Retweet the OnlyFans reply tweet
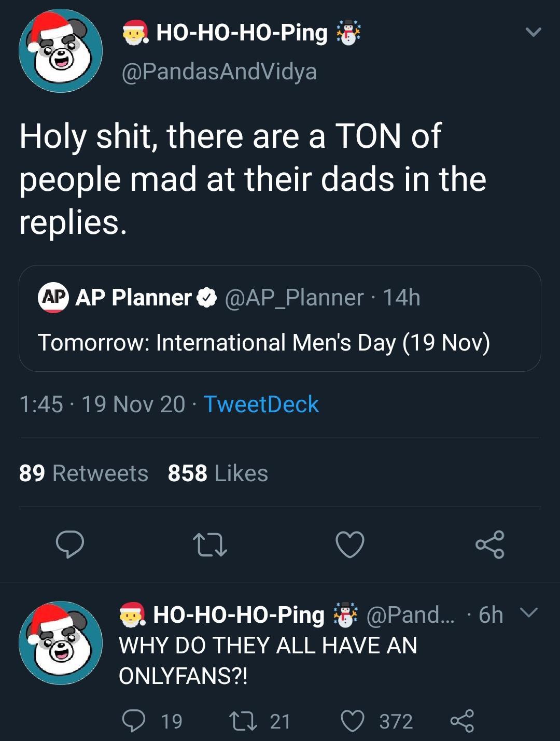 coord(241,721)
